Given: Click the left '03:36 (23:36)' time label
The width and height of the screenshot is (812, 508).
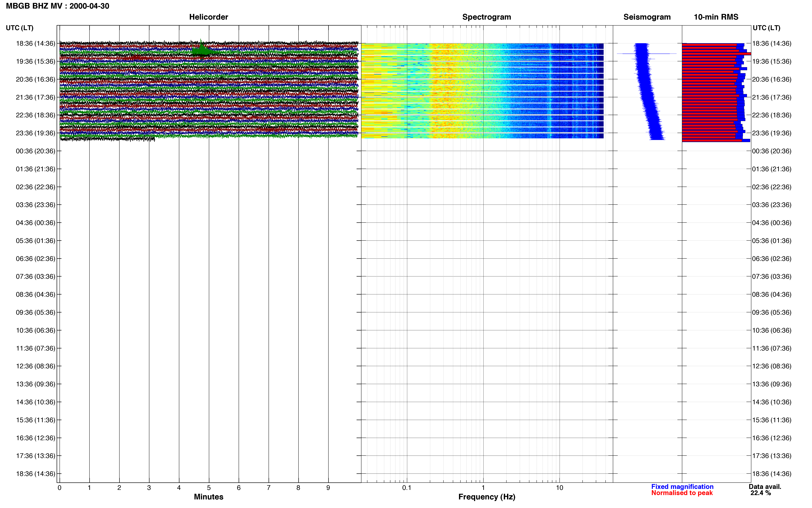Looking at the screenshot, I should [36, 205].
